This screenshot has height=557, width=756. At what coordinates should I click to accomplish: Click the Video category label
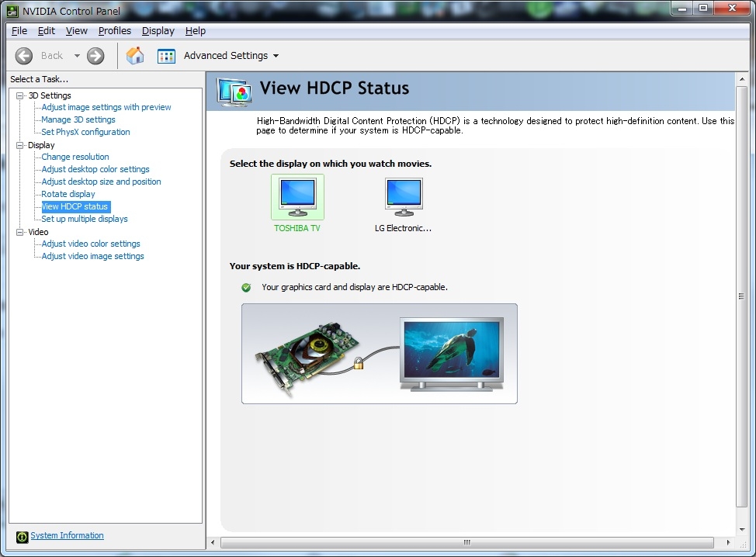tap(38, 232)
